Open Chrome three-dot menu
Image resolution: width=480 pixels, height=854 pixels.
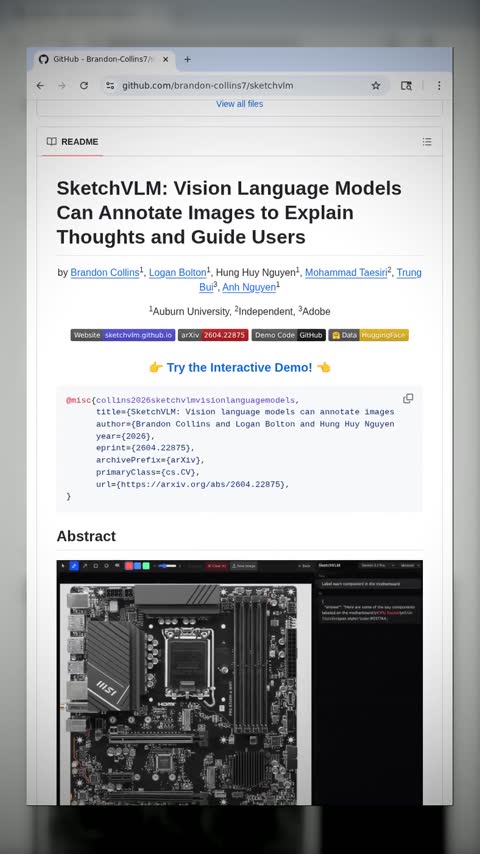[439, 86]
